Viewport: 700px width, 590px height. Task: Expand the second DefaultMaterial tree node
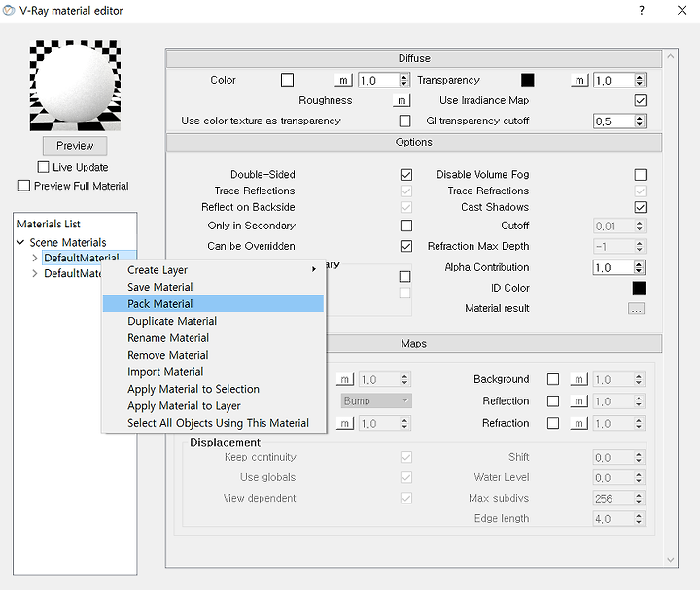coord(35,273)
